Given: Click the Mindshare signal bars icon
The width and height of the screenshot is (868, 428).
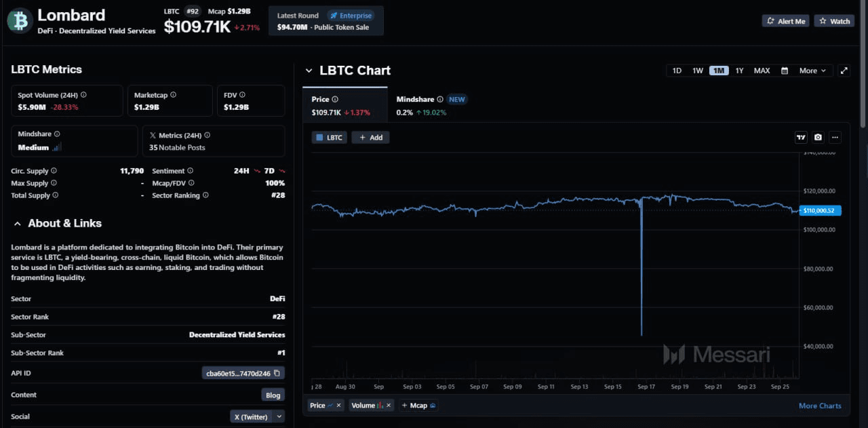Looking at the screenshot, I should coord(57,147).
